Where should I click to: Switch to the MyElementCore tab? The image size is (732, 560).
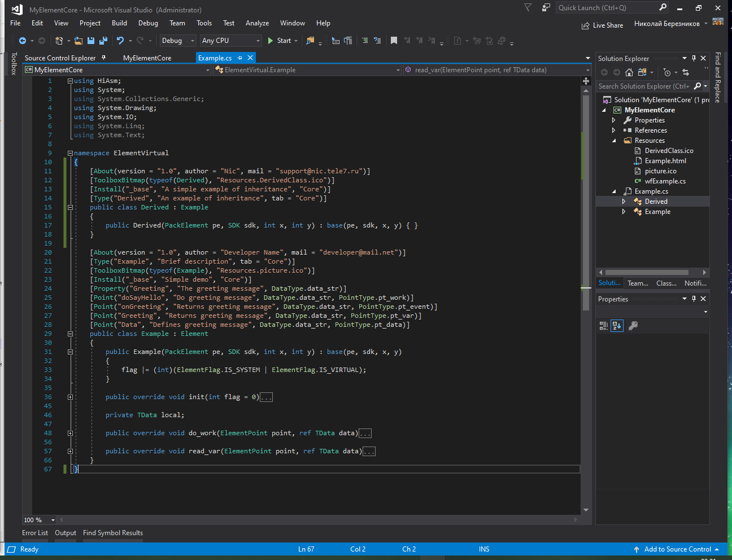147,58
